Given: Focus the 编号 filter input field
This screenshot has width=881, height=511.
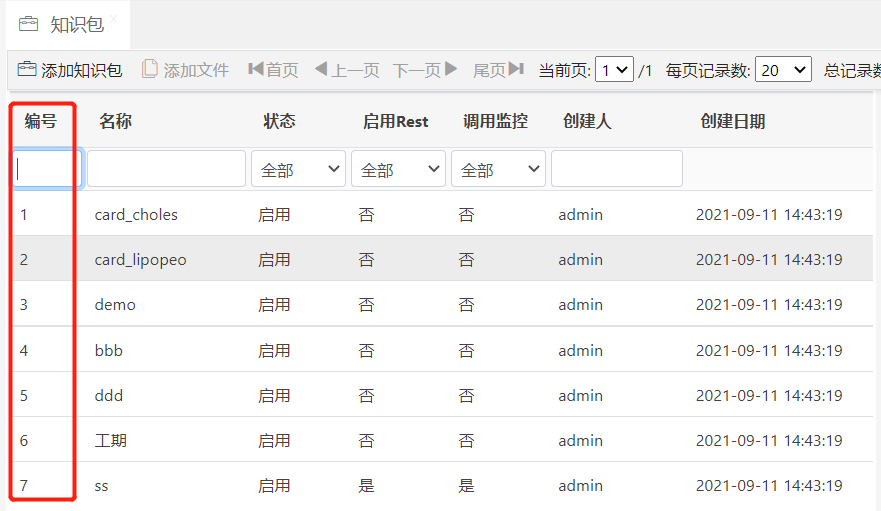Looking at the screenshot, I should (46, 170).
